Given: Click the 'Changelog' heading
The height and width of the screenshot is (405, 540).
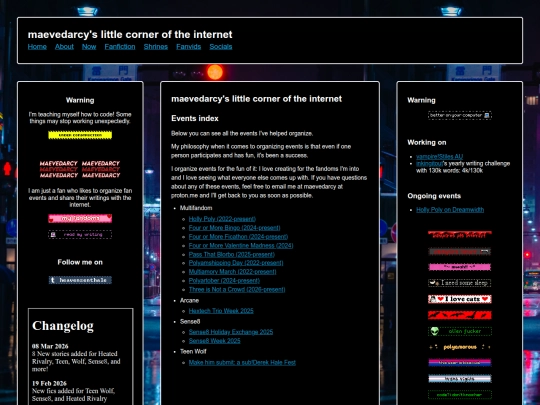Looking at the screenshot, I should (63, 326).
